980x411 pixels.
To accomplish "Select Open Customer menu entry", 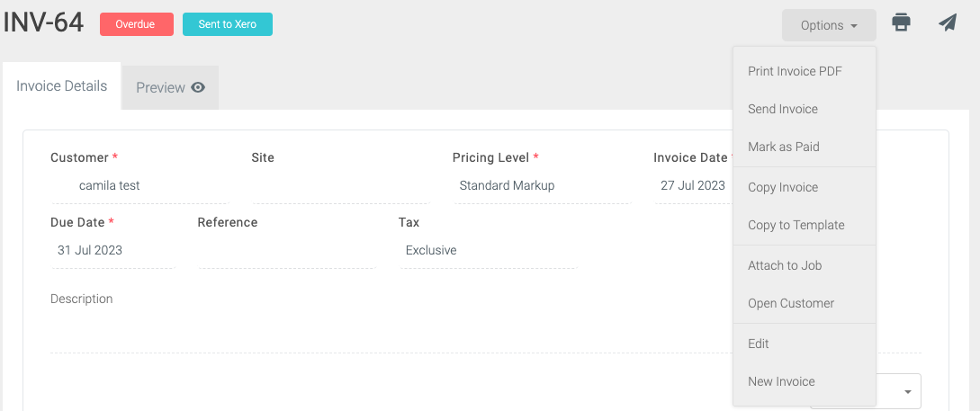I will coord(790,303).
